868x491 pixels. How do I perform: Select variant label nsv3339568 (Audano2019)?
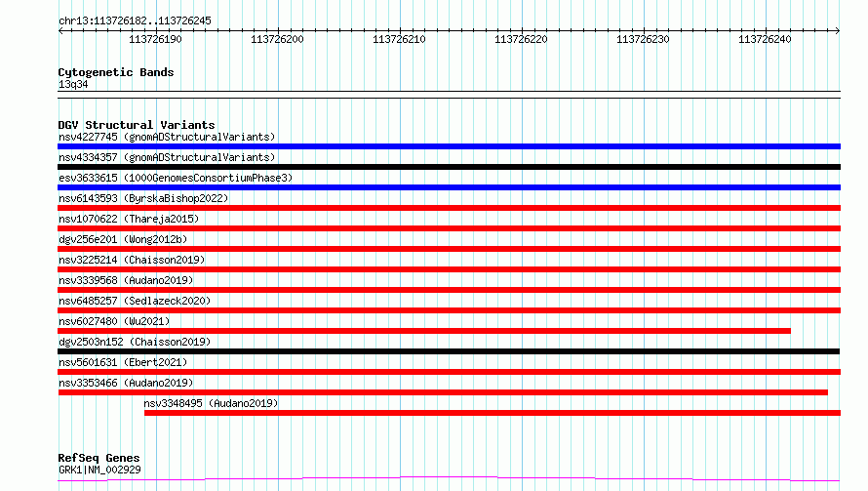tap(126, 280)
